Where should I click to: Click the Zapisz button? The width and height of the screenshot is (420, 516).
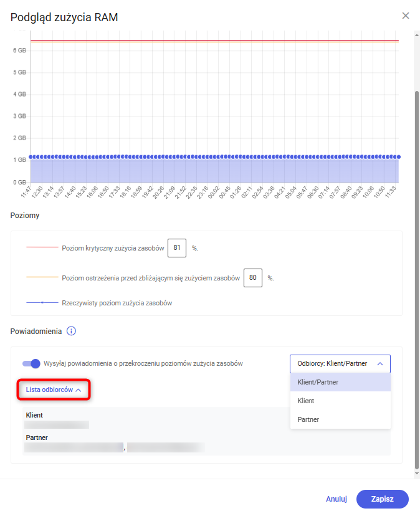click(383, 499)
